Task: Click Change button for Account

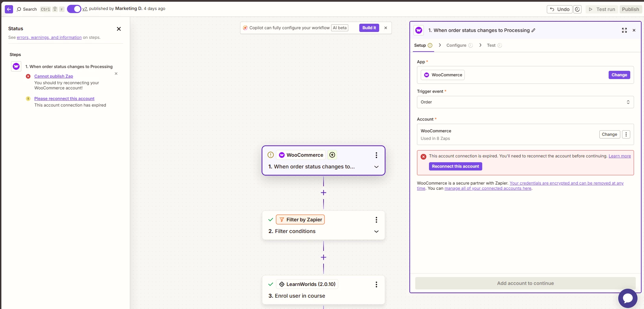Action: 609,134
